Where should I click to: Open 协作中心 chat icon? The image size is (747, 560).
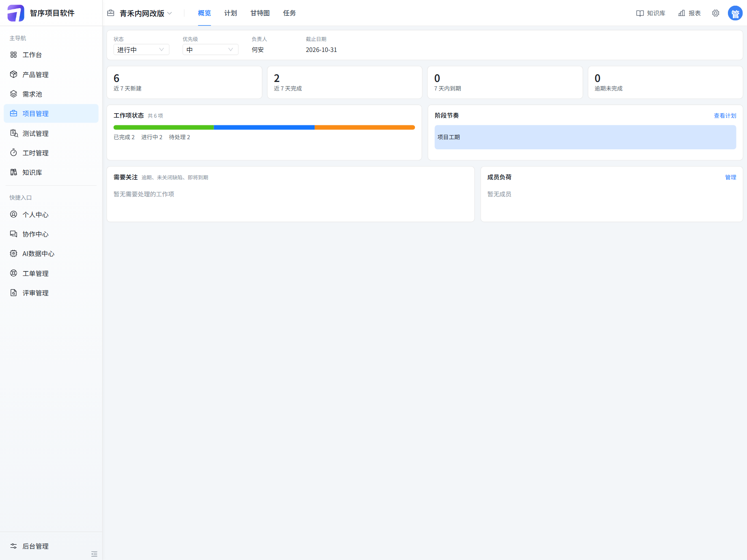click(13, 234)
